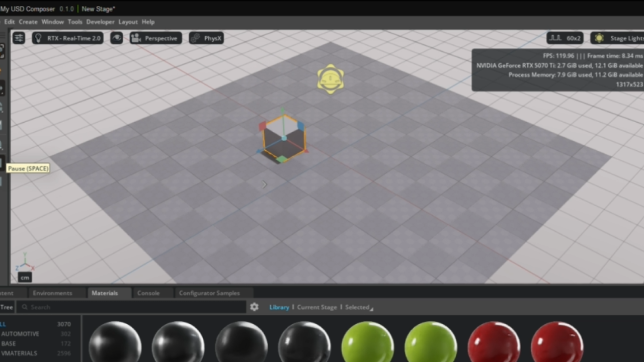Open the Stage Lights lighting menu

619,38
